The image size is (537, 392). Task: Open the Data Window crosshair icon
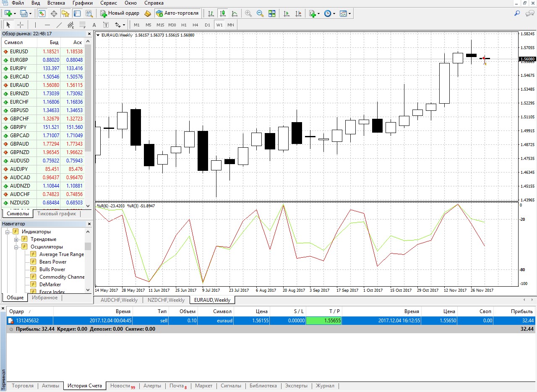[54, 13]
